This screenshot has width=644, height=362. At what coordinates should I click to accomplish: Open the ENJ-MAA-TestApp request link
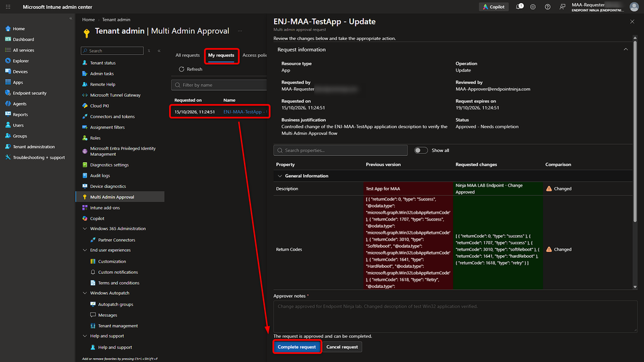click(x=245, y=112)
